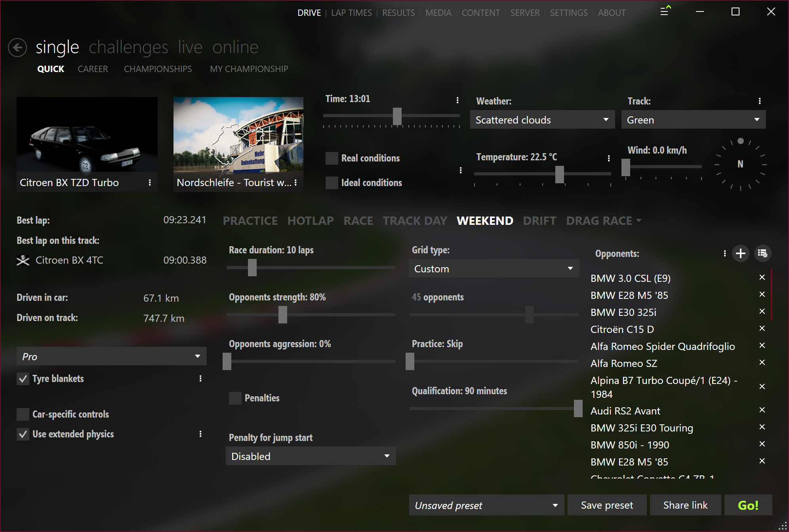Open the CONTENT top menu
This screenshot has width=789, height=532.
click(x=480, y=13)
